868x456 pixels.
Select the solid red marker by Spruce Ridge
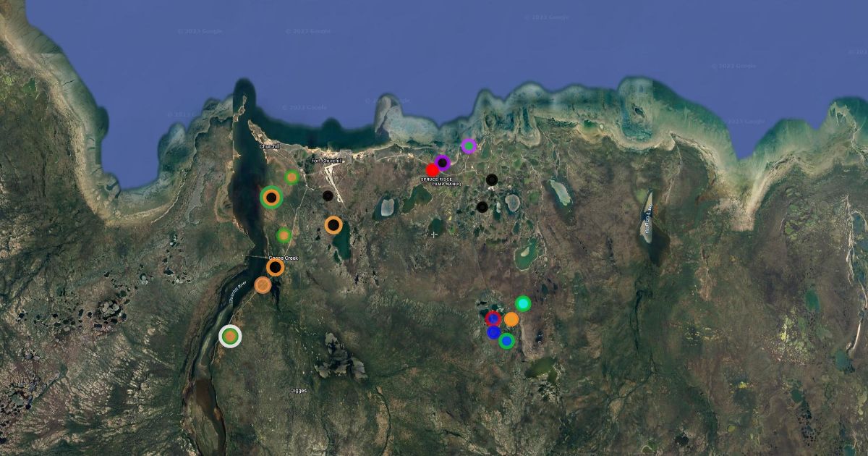click(x=433, y=169)
